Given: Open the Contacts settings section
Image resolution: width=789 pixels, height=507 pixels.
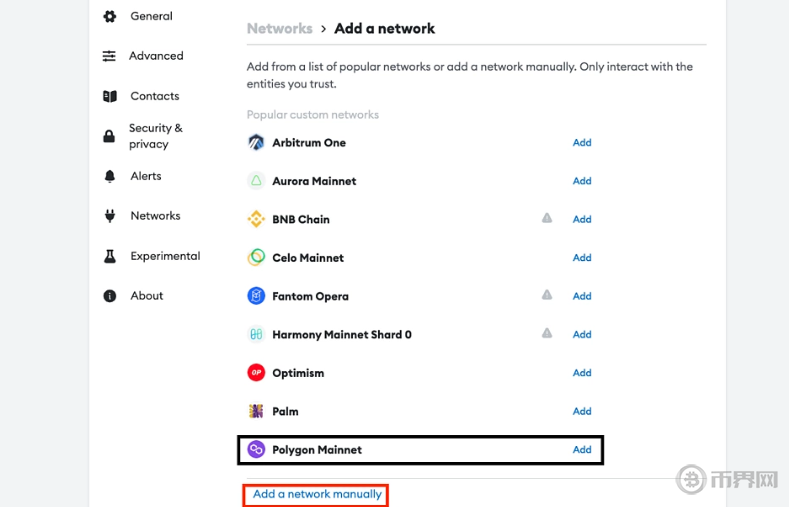Looking at the screenshot, I should [x=155, y=96].
